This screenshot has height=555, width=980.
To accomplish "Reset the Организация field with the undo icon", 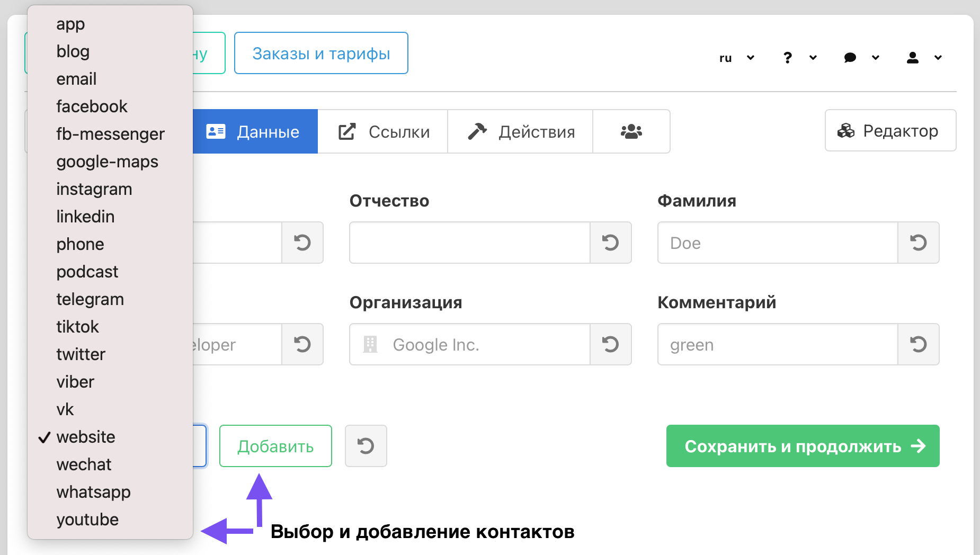I will (610, 344).
